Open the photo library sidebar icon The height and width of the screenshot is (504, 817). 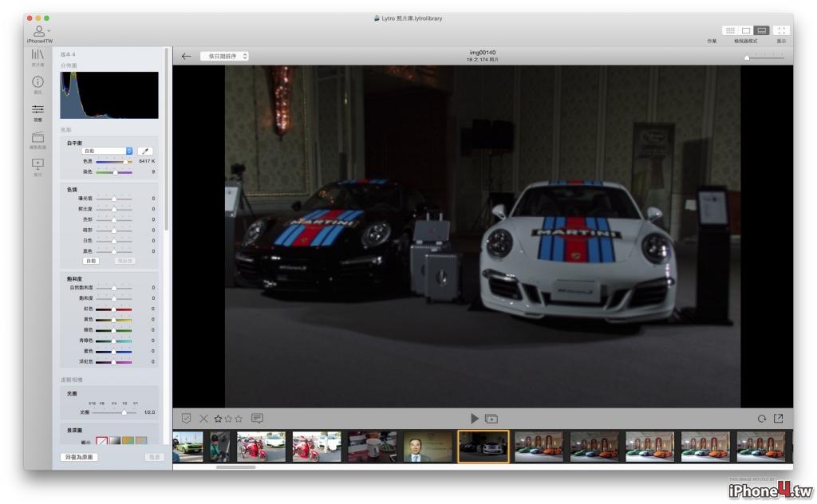(37, 54)
